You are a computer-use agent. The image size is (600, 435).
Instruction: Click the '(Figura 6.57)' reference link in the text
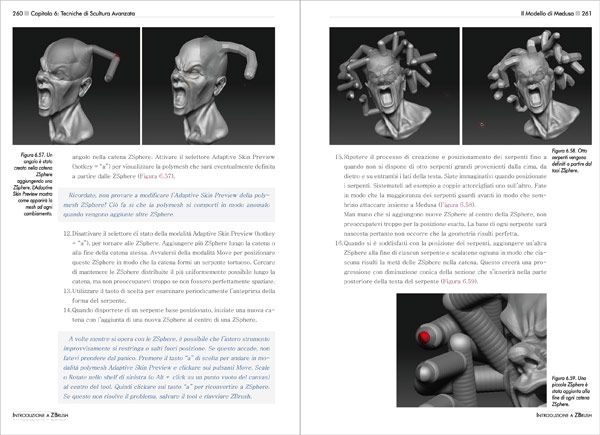157,176
